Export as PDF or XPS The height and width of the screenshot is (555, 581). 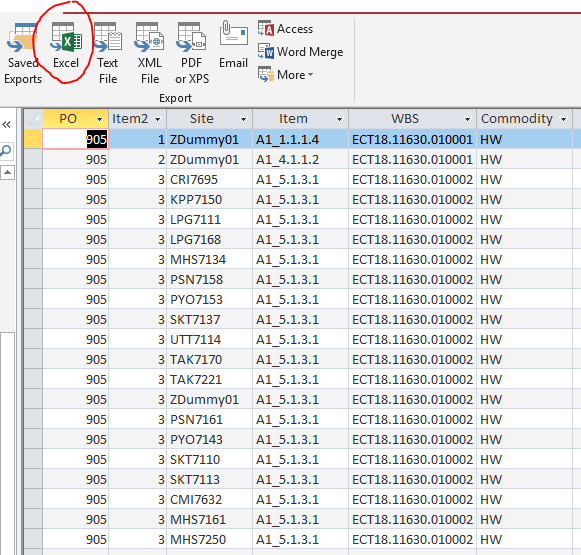coord(192,53)
